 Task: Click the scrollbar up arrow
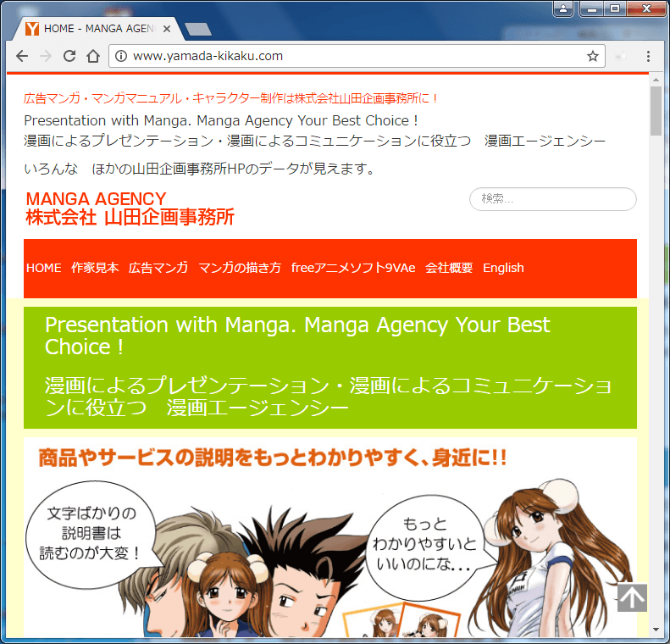656,80
